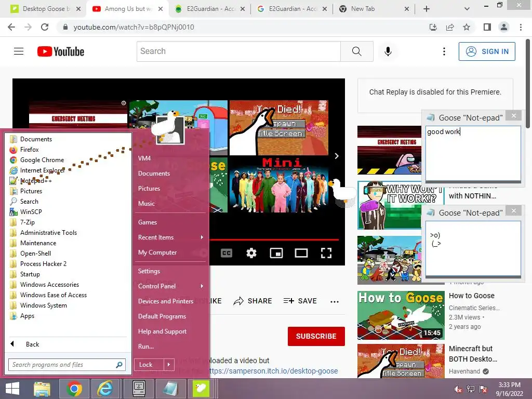Launch File Explorer from taskbar
The height and width of the screenshot is (399, 532).
coord(42,389)
